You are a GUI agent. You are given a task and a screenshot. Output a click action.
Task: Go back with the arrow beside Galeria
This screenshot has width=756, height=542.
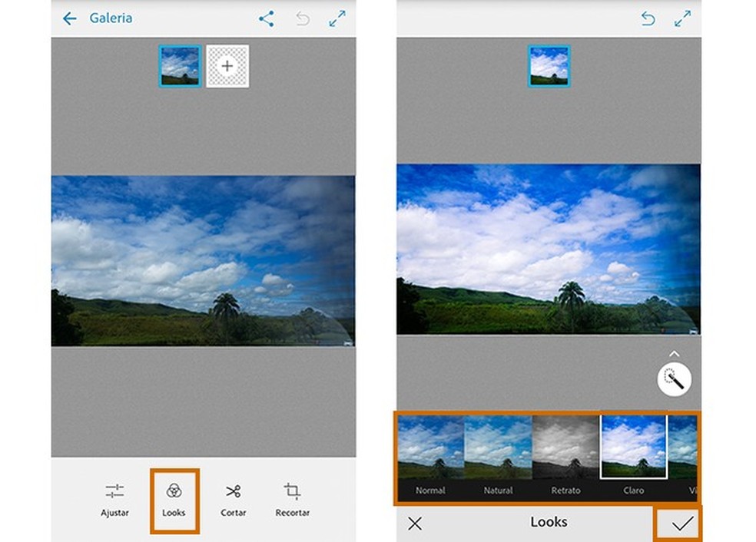point(70,18)
